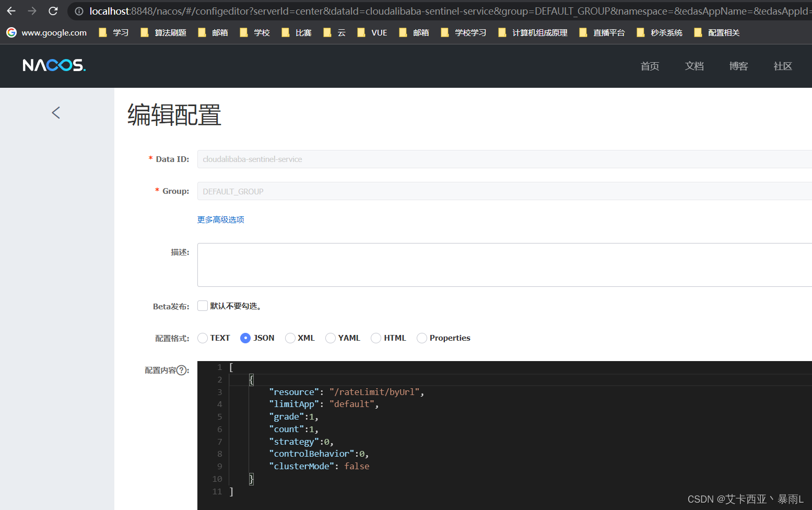
Task: Click the "clusterMode": false line
Action: [x=319, y=466]
